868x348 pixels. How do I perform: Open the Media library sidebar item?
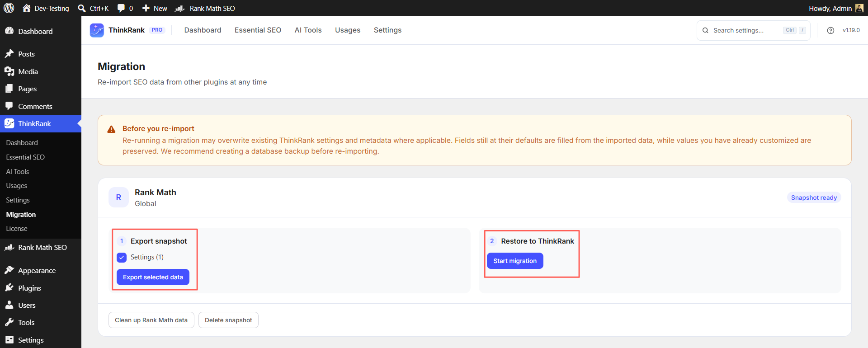tap(41, 71)
